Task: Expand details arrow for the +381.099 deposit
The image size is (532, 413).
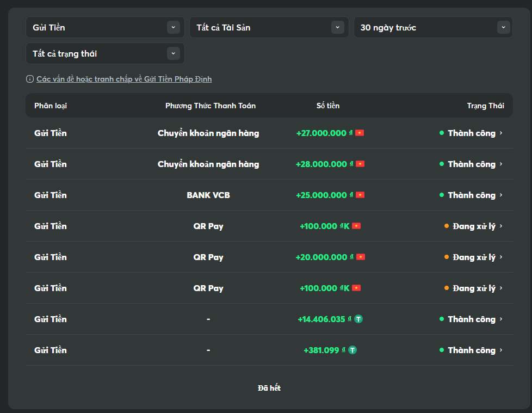Action: click(501, 350)
